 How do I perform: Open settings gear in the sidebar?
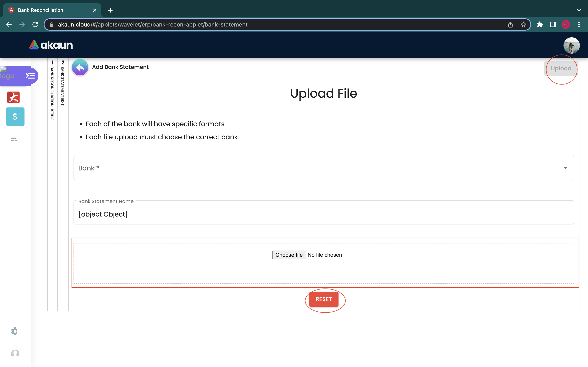14,331
